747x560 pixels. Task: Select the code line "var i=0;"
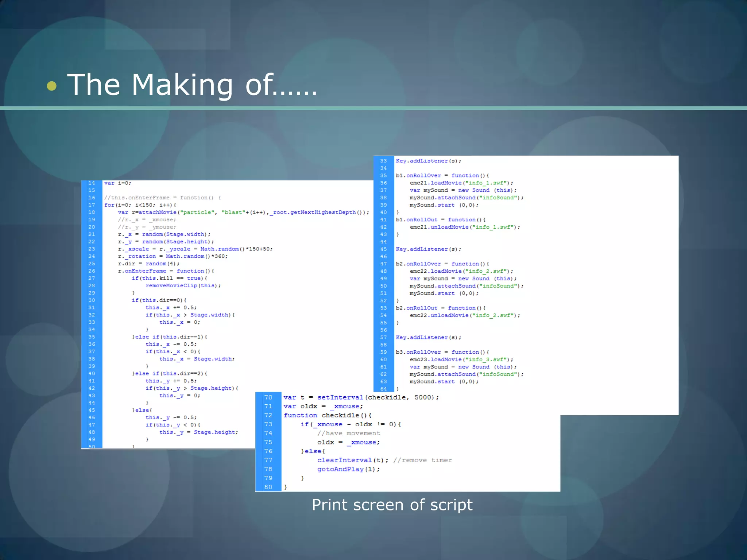(117, 183)
